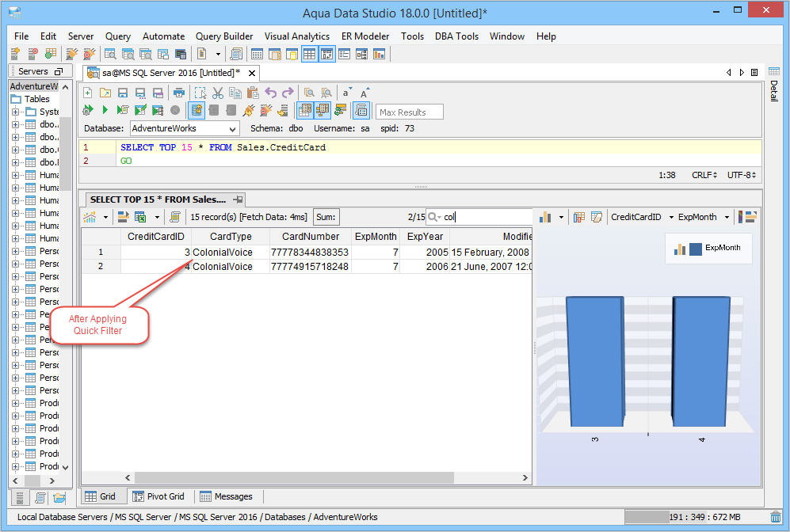This screenshot has height=532, width=790.
Task: Toggle the Auto Commit database icon
Action: [197, 110]
